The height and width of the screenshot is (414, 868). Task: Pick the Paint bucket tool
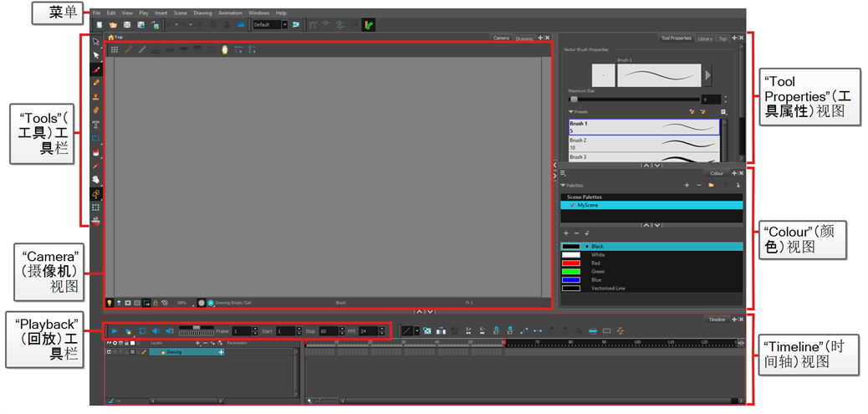click(x=97, y=151)
